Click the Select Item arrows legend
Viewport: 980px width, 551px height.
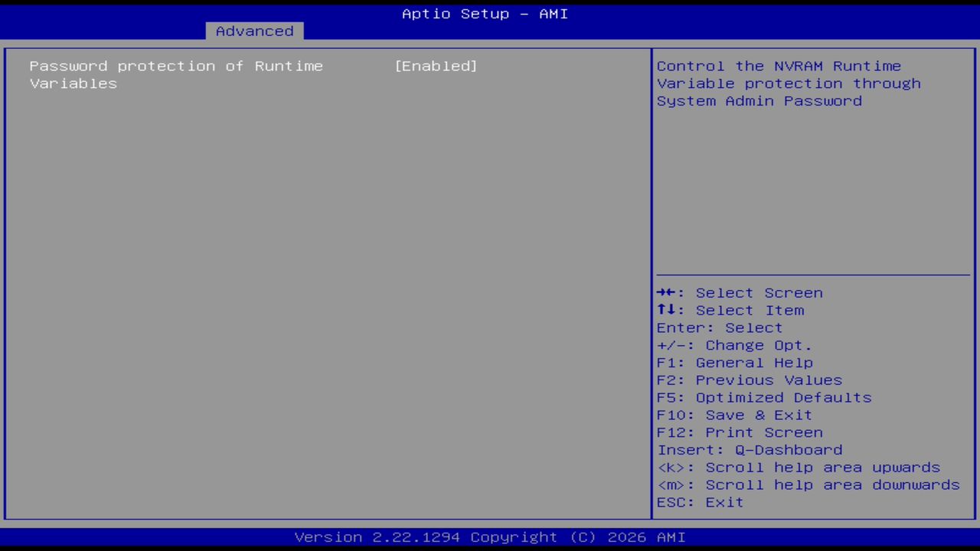click(730, 310)
